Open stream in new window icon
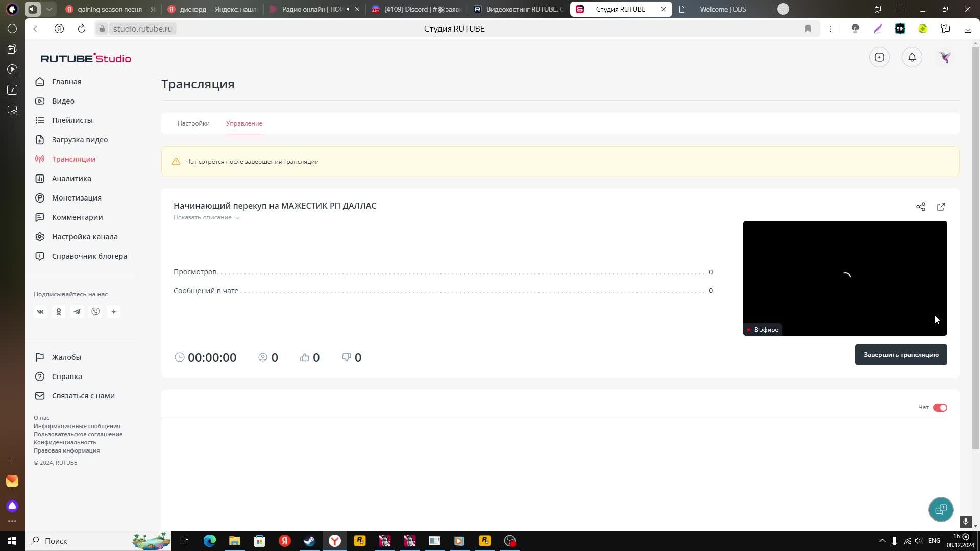 [x=941, y=207]
